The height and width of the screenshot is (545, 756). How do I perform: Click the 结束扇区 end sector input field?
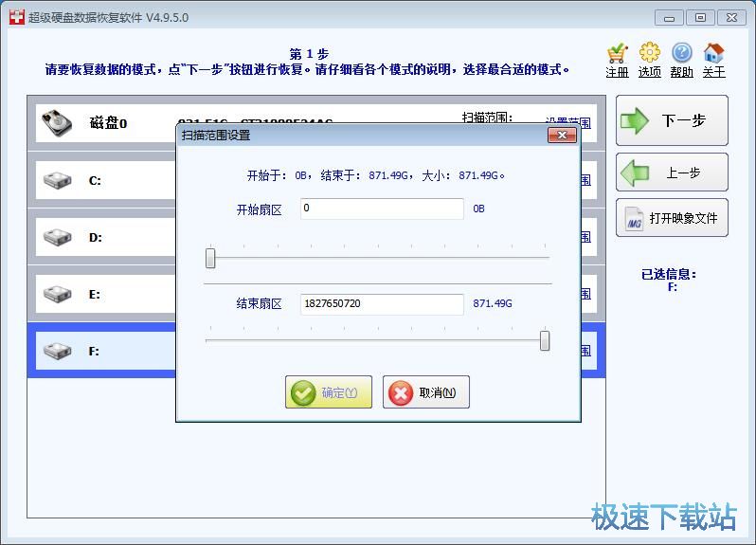382,304
